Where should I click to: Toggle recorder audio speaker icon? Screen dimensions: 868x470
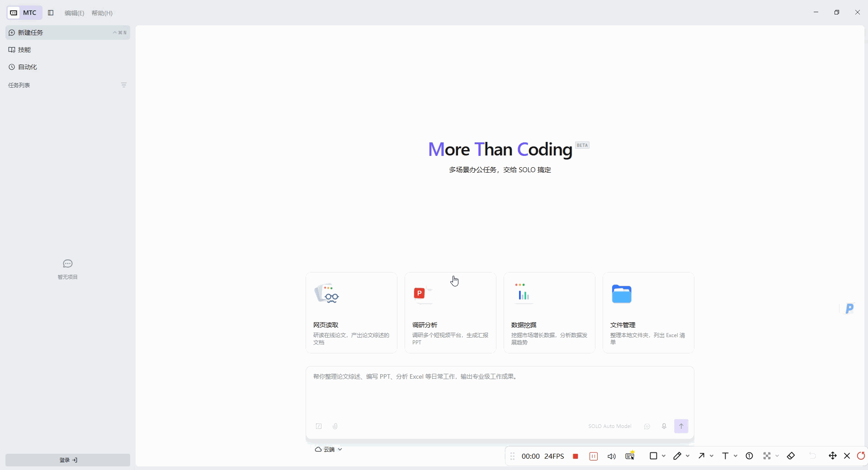(612, 456)
